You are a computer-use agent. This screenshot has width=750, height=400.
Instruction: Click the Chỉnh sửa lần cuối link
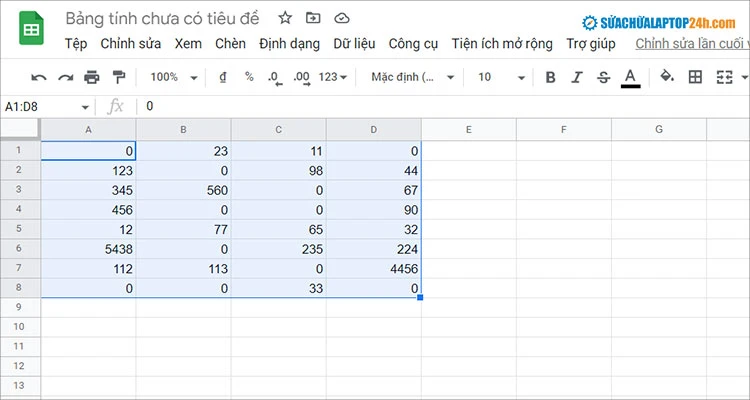pyautogui.click(x=692, y=44)
